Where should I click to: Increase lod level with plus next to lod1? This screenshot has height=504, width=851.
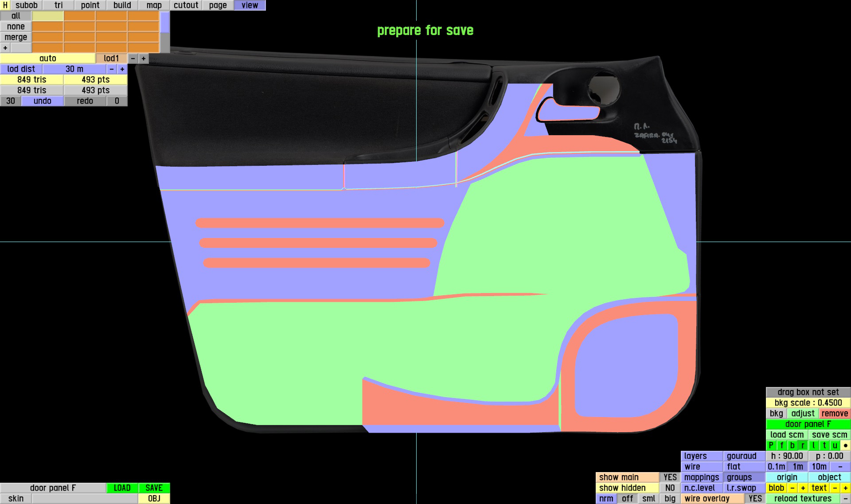coord(144,59)
